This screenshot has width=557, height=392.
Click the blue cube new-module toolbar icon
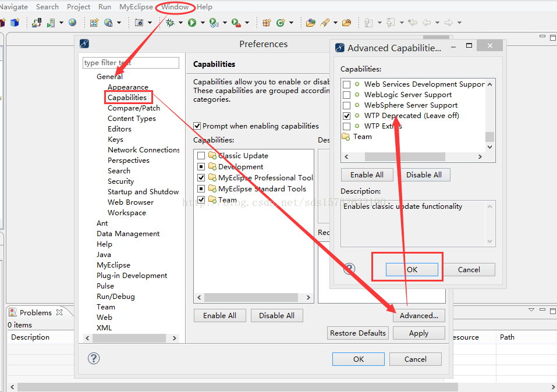tap(15, 23)
